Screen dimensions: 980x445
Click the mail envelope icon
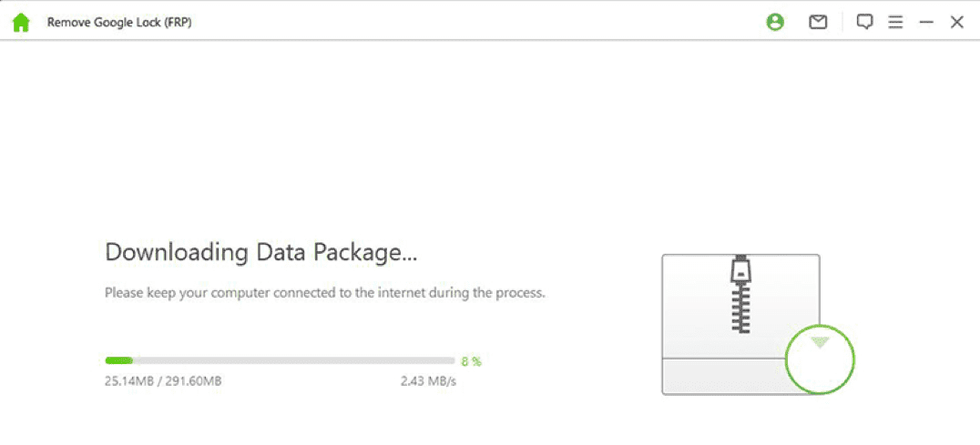[818, 23]
